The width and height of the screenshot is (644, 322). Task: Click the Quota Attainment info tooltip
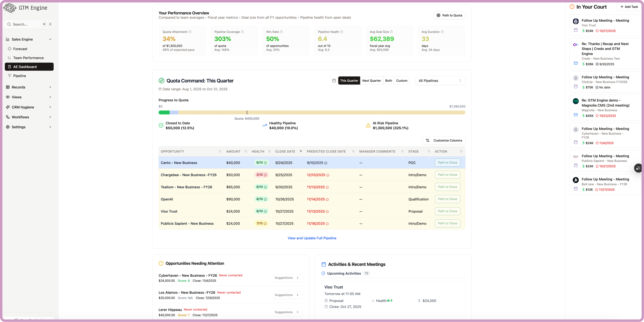190,32
